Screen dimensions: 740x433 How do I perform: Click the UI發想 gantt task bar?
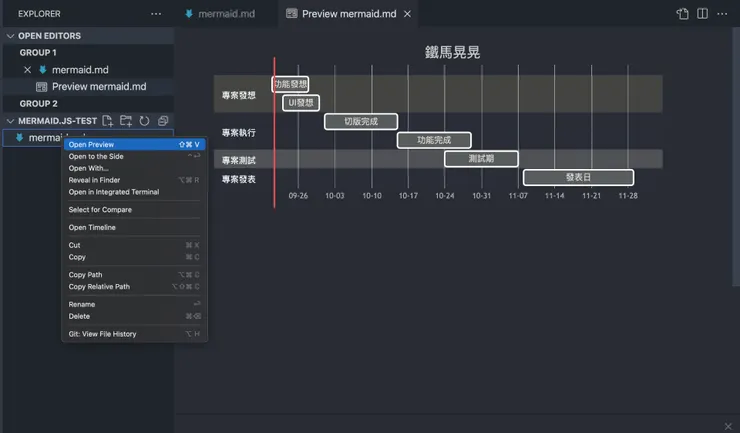click(301, 102)
